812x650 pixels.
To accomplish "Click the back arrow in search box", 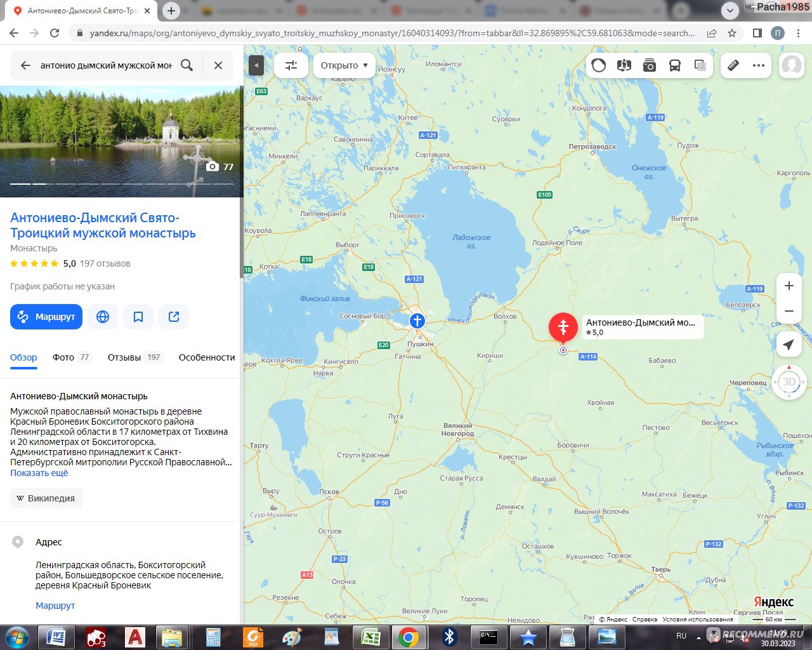I will coord(25,65).
